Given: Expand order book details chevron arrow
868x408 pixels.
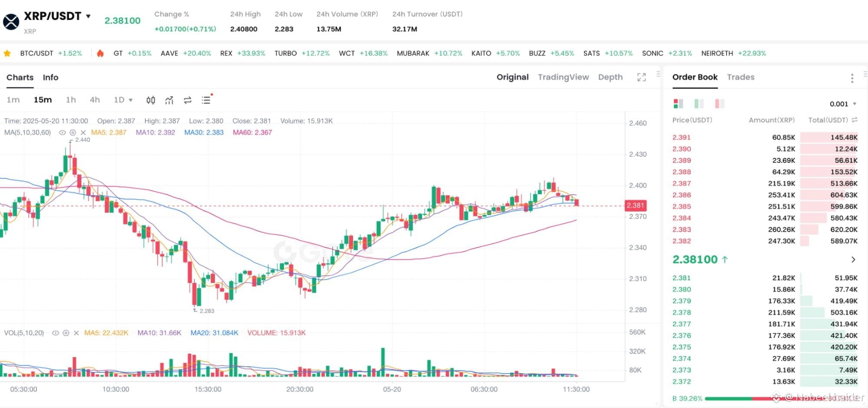Looking at the screenshot, I should pyautogui.click(x=853, y=259).
